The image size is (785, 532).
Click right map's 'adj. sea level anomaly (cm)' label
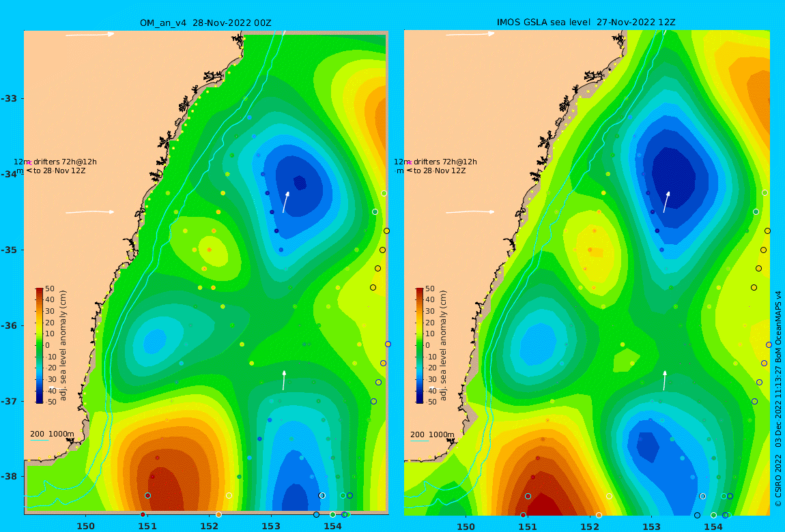pyautogui.click(x=443, y=345)
